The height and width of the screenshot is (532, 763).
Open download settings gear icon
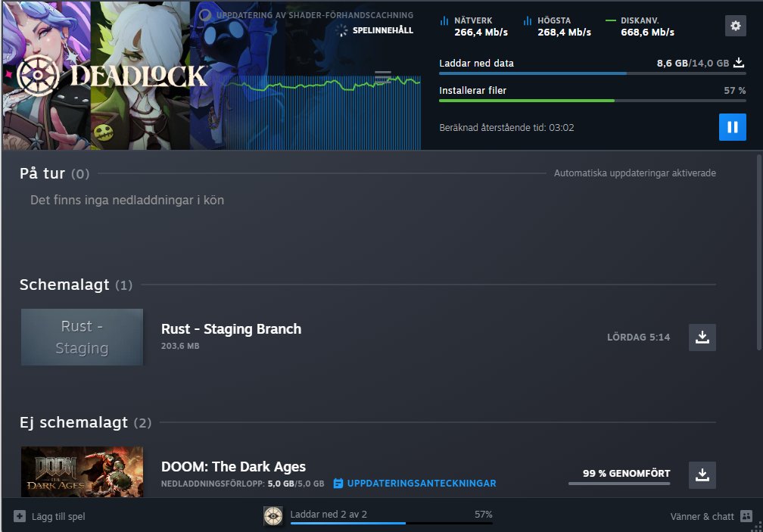click(x=735, y=25)
